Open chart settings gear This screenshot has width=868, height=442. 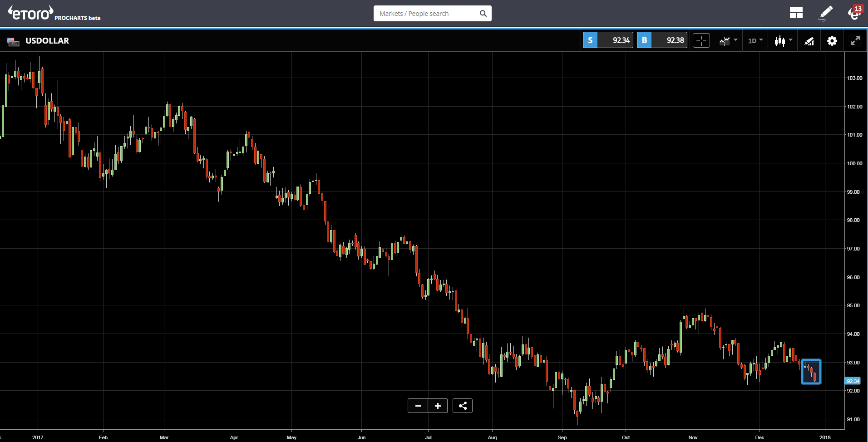coord(832,41)
